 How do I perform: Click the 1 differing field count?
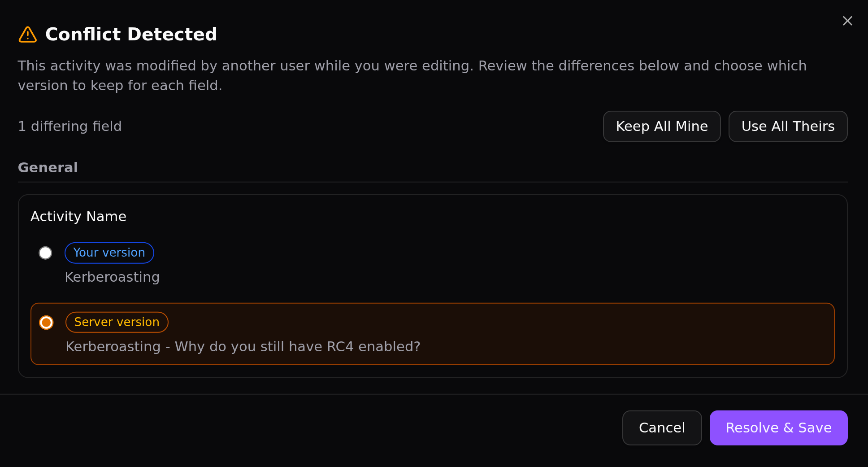coord(70,127)
